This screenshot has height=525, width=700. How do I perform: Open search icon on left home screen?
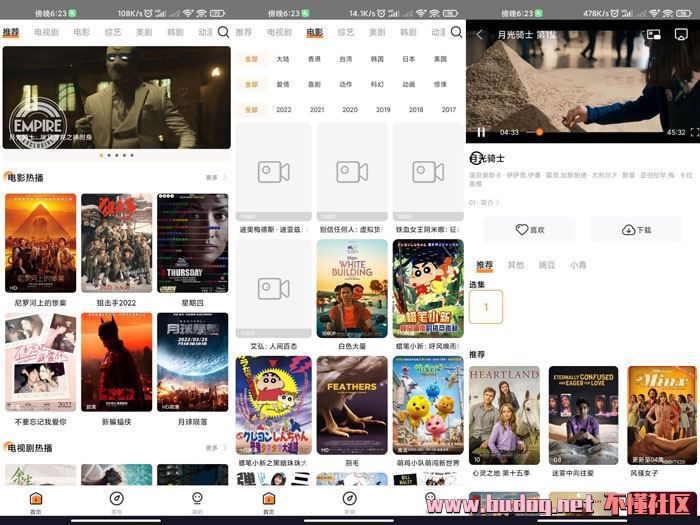(x=223, y=32)
